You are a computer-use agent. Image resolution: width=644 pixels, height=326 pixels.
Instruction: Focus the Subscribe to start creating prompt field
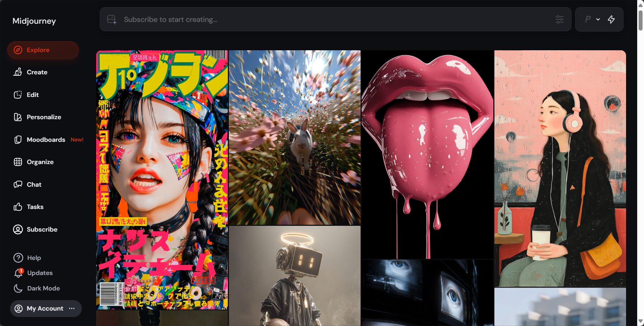(x=335, y=19)
